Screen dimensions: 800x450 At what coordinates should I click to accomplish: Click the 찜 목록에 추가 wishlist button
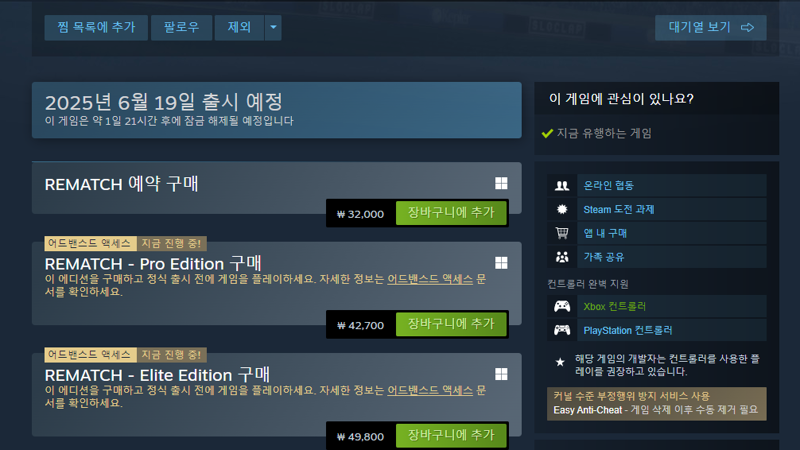click(x=96, y=27)
